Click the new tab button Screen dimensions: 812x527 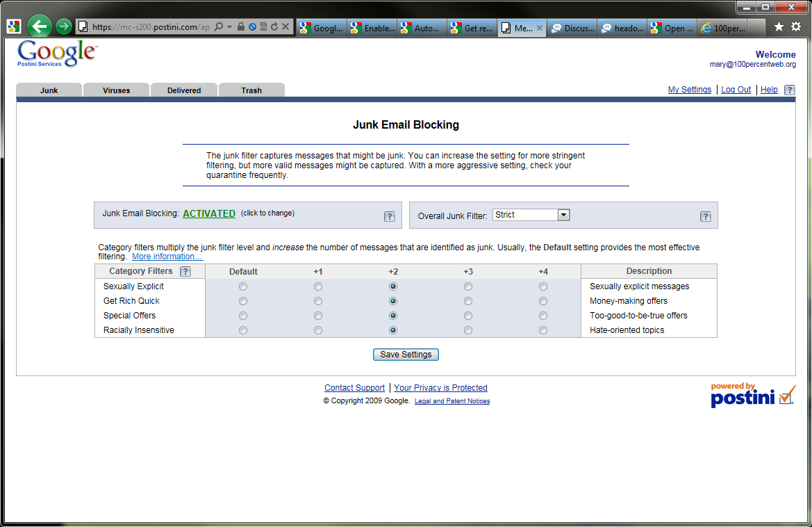tap(756, 28)
